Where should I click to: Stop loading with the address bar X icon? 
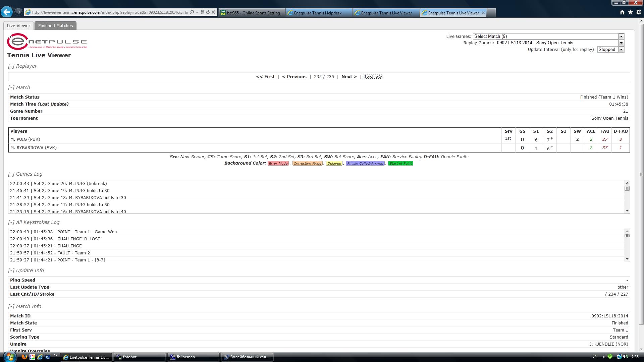click(213, 12)
